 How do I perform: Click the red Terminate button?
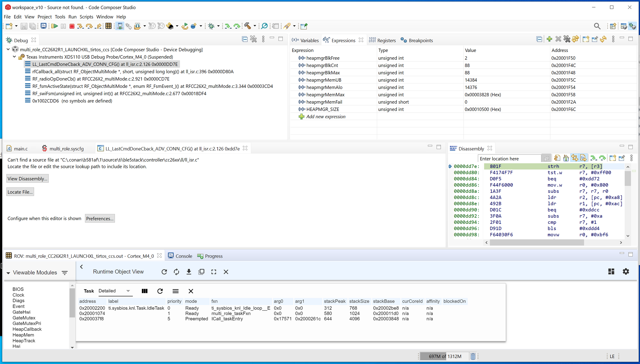click(72, 26)
